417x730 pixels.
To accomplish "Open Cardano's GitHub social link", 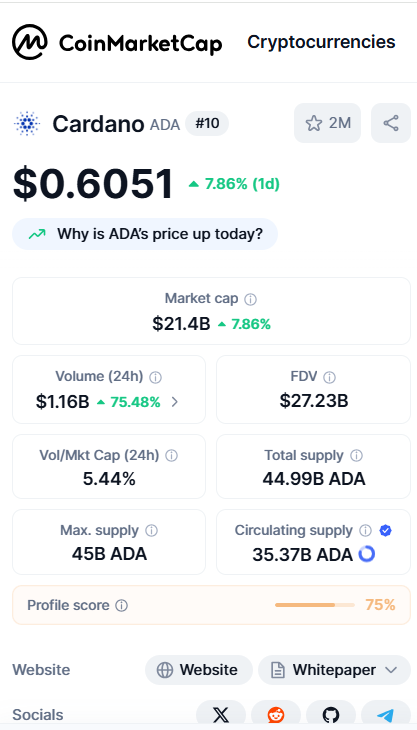I will 331,715.
